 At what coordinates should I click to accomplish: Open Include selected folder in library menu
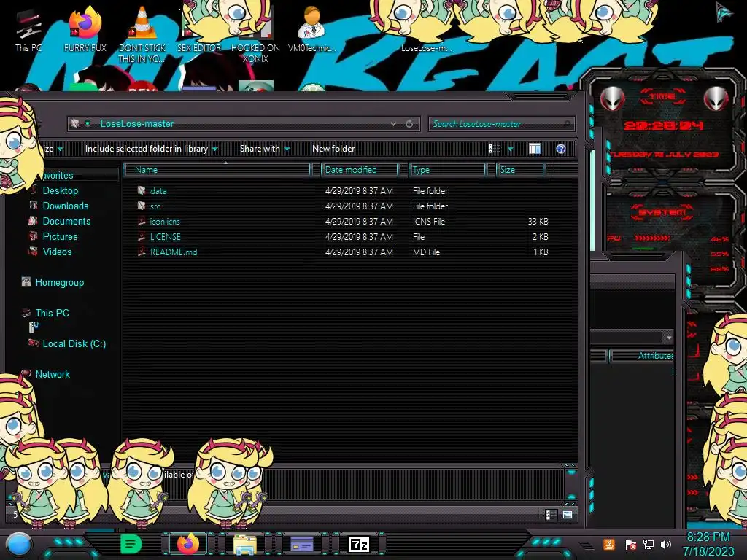coord(151,149)
